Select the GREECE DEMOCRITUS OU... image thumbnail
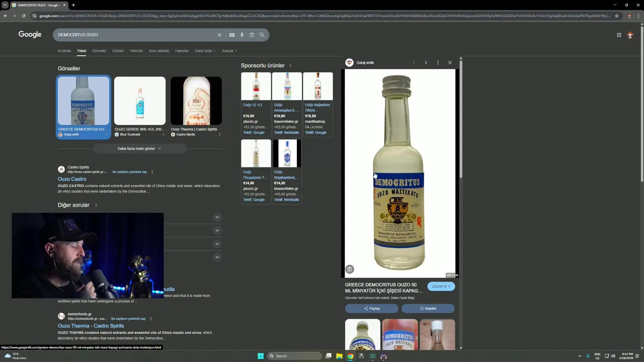Screen dimensions: 644x362 pos(83,107)
